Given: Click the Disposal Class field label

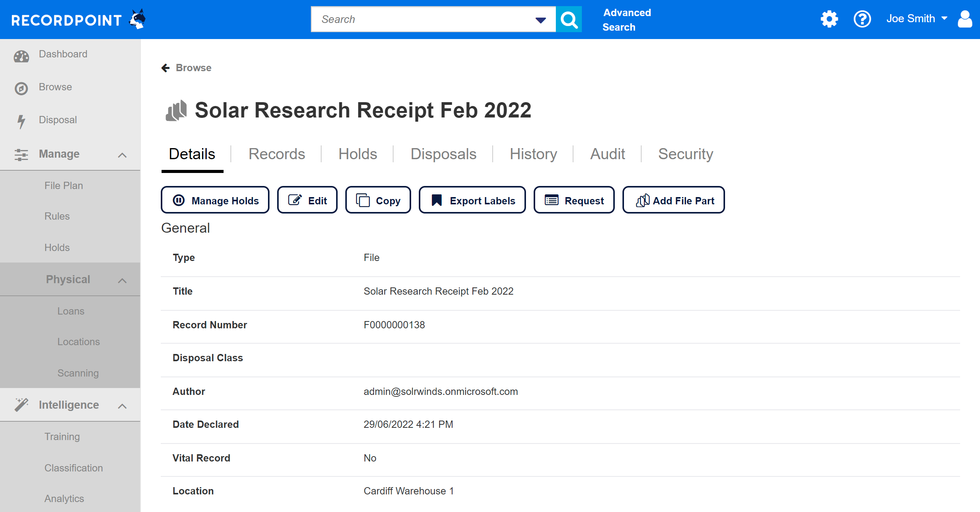Looking at the screenshot, I should [x=207, y=358].
